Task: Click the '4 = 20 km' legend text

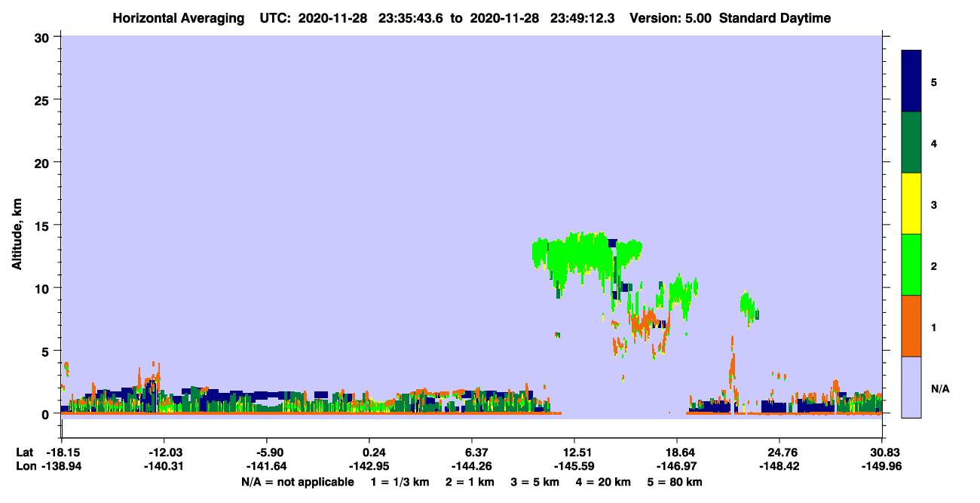Action: click(605, 482)
